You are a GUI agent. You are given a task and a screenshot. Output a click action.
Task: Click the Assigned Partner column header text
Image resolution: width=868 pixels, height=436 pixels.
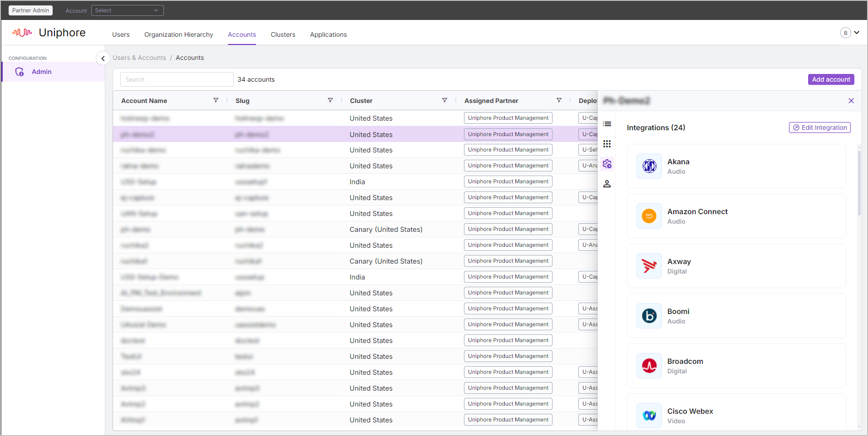point(491,101)
